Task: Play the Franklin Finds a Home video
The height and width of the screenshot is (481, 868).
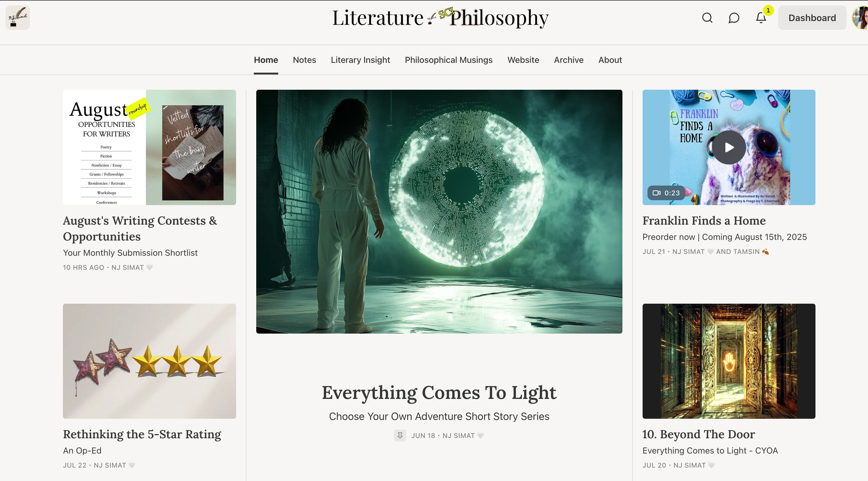Action: click(x=728, y=147)
